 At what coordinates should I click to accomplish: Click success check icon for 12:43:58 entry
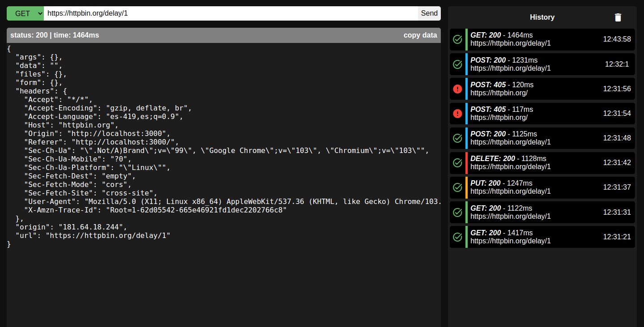pos(457,39)
